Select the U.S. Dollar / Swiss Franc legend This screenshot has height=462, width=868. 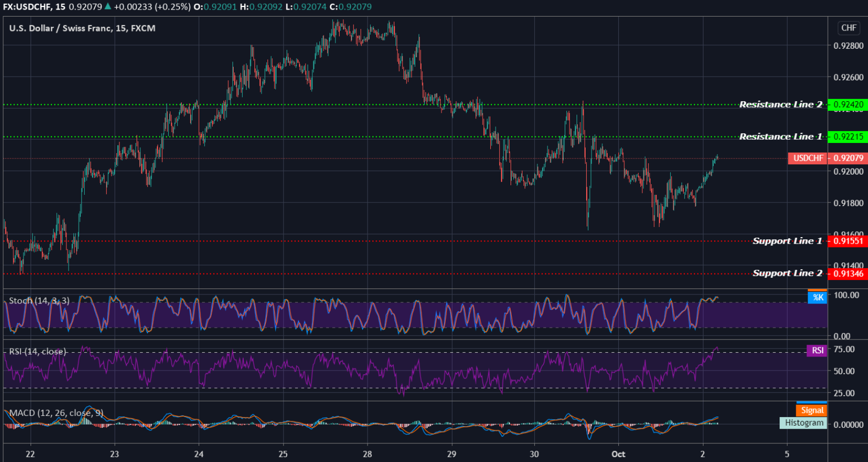[82, 28]
